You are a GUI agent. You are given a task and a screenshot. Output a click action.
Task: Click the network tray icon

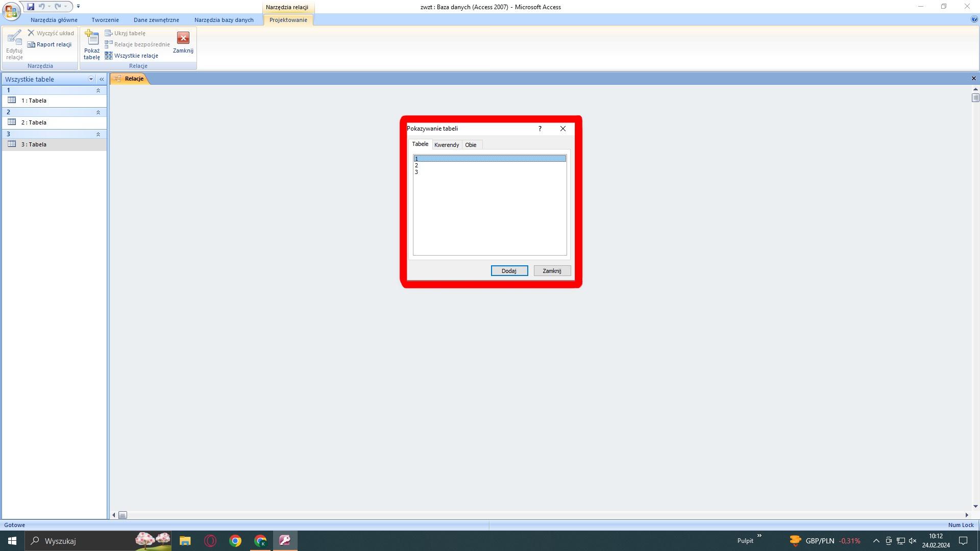pos(901,541)
